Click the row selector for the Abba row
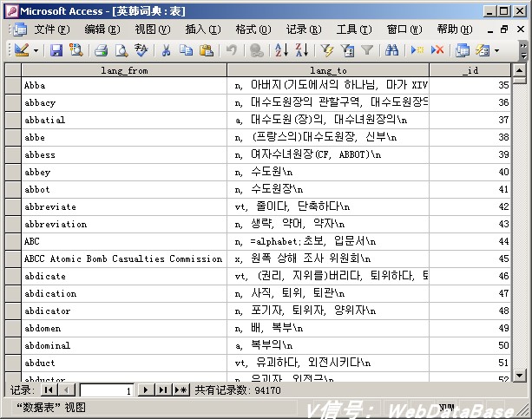The image size is (532, 419). coord(13,85)
